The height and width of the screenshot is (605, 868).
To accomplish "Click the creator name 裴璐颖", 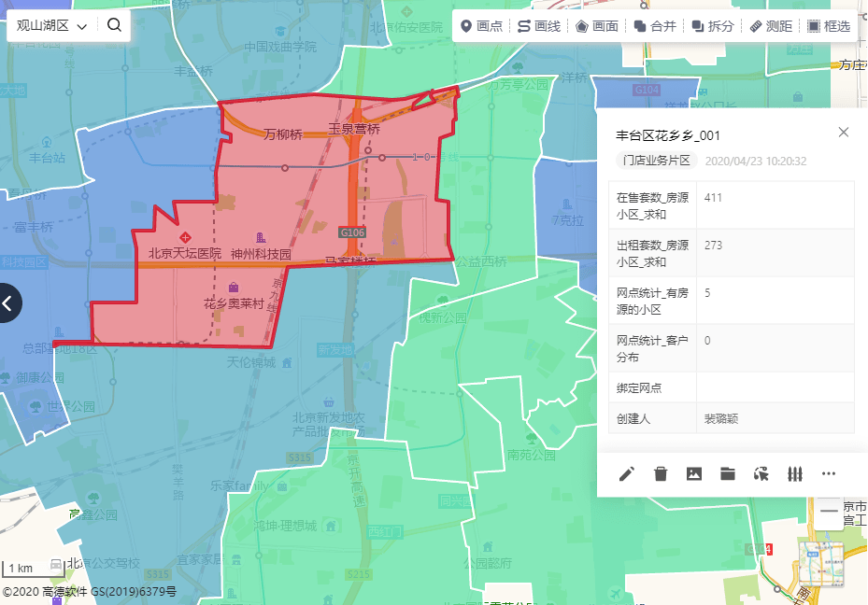I will tap(720, 418).
